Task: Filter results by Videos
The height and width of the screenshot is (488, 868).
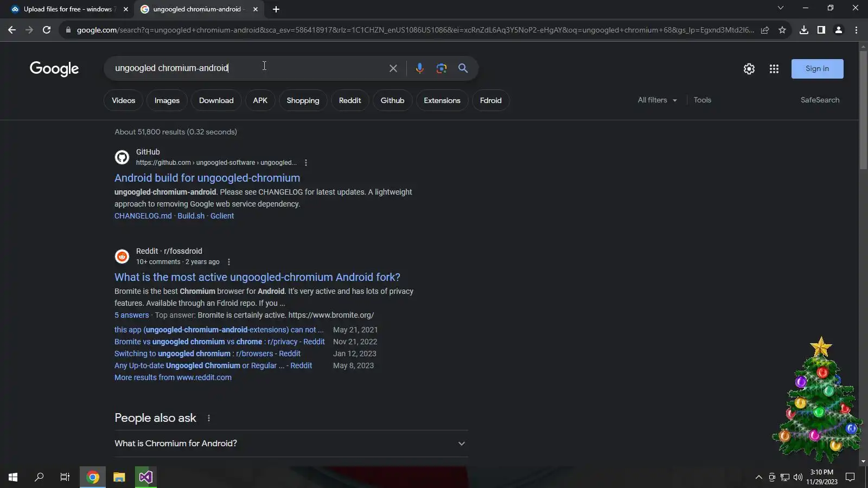Action: pyautogui.click(x=123, y=100)
